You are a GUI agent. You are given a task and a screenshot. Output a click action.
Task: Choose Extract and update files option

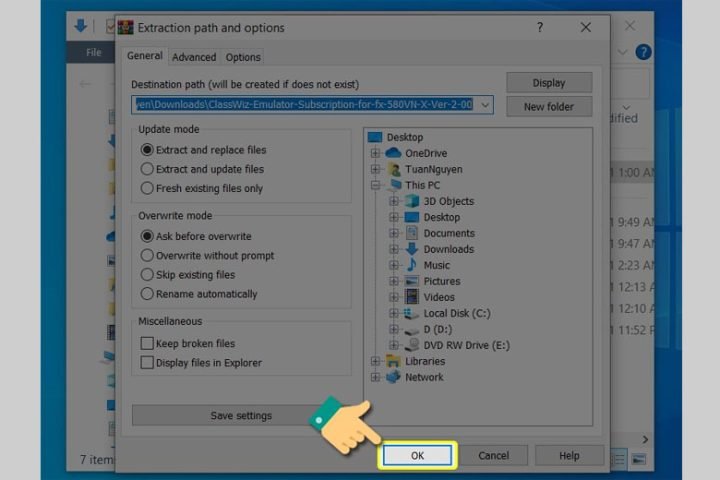(148, 169)
